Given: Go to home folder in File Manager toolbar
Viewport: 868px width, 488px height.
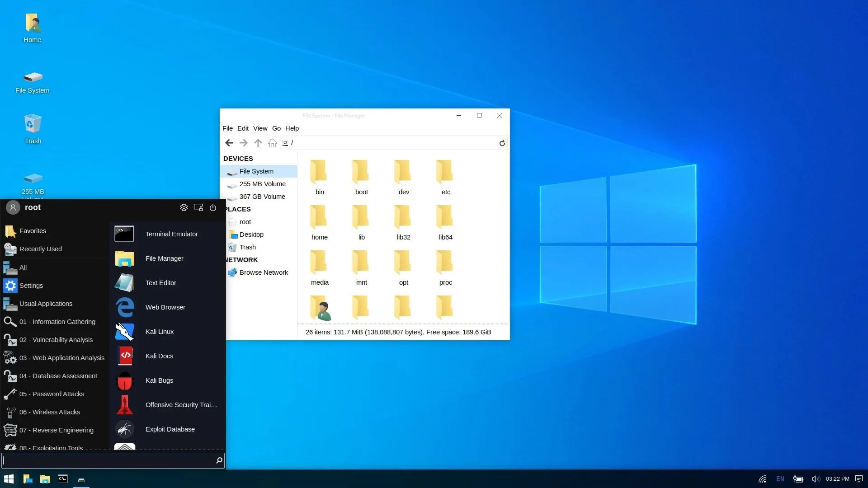Looking at the screenshot, I should (x=273, y=143).
